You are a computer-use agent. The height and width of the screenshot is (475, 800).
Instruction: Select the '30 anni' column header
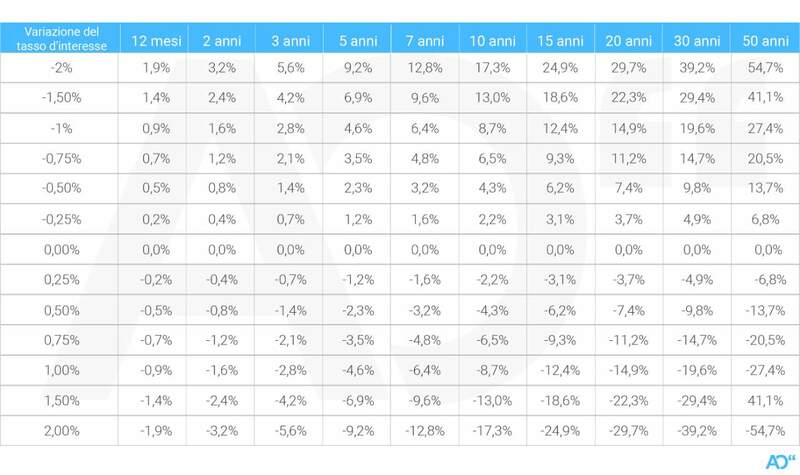pos(696,40)
